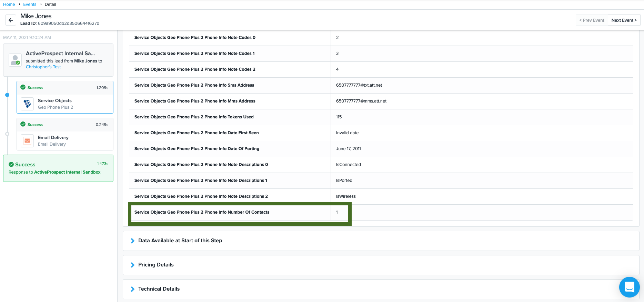
Task: Select the Success response summary card
Action: (x=58, y=168)
